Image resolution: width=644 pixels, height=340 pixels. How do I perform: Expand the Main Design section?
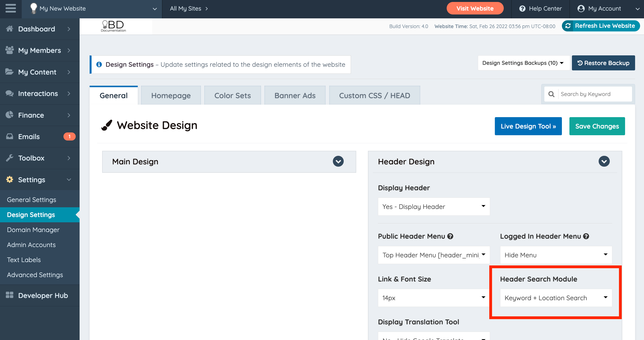click(338, 161)
